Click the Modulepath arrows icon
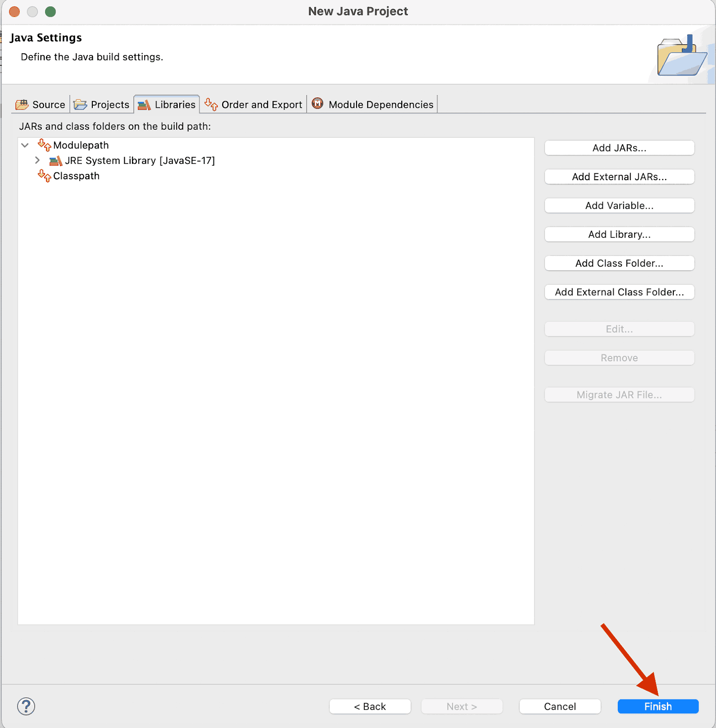 (44, 145)
